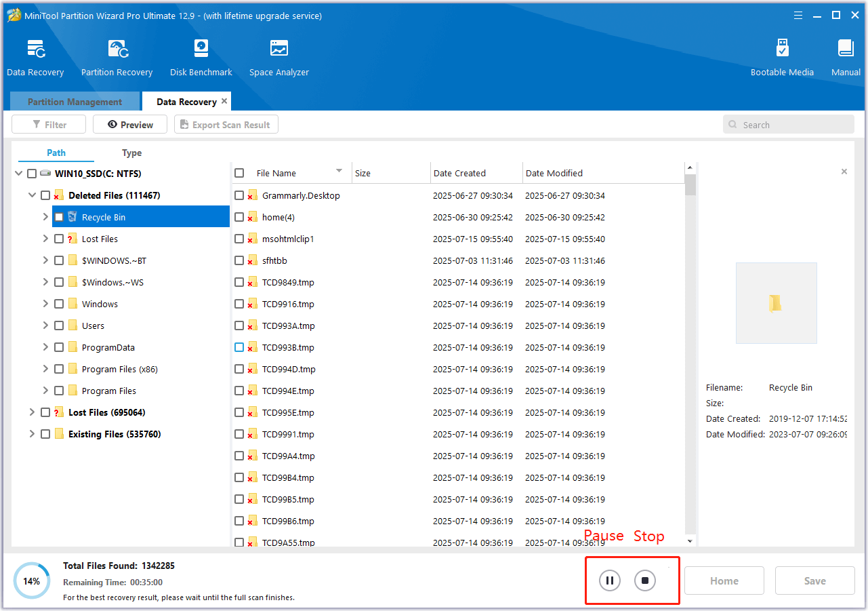Check the Grammarly.Desktop row checkbox
Viewport: 868px width, 611px height.
click(239, 195)
